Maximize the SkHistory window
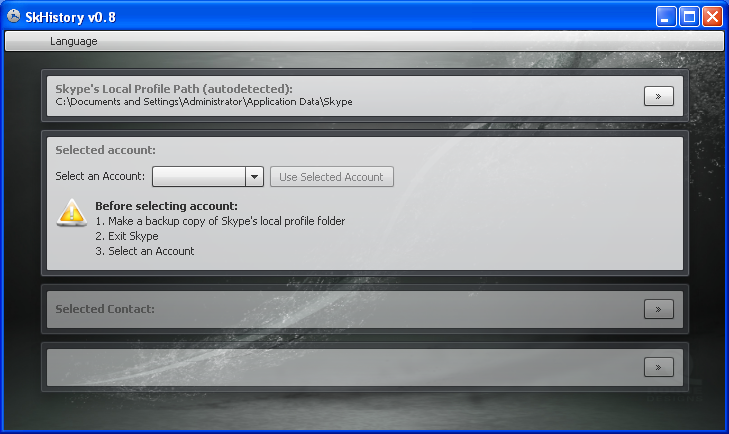 coord(689,17)
